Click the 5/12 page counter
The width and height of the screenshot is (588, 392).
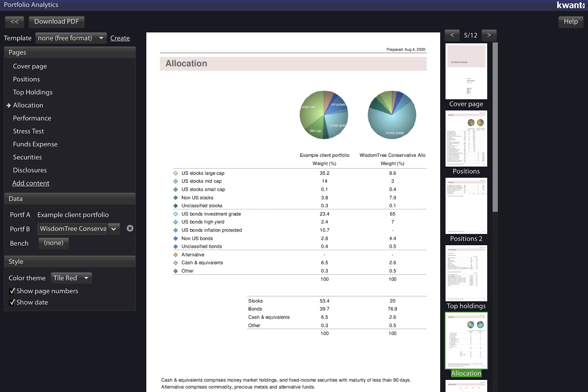click(x=470, y=35)
